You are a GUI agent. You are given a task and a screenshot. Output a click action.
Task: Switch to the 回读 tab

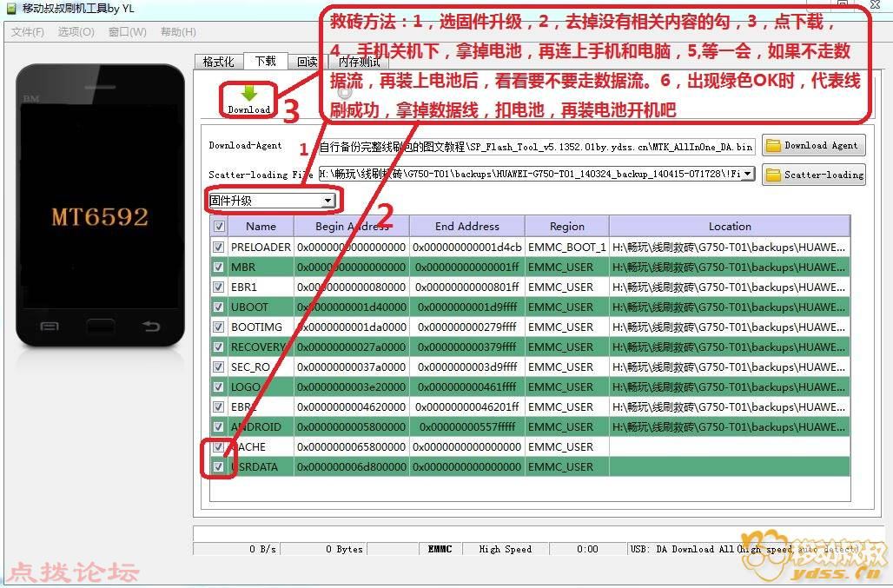click(307, 62)
